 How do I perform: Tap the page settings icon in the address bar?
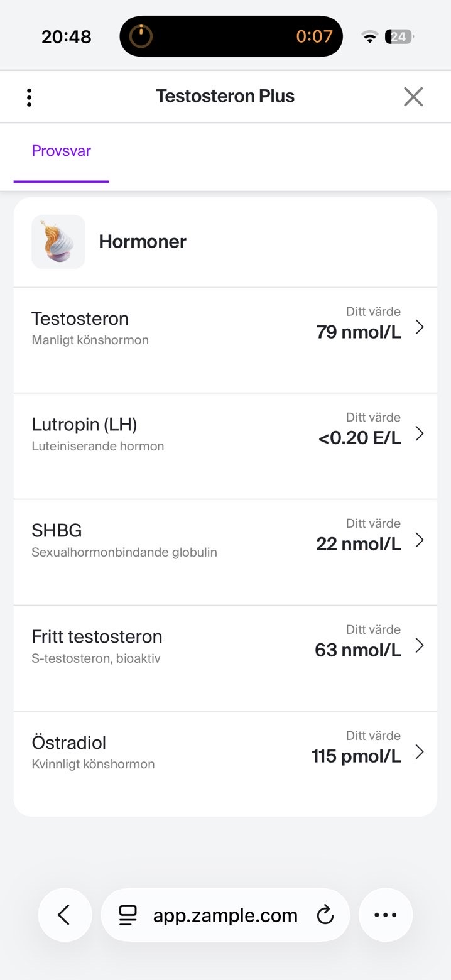(x=128, y=915)
